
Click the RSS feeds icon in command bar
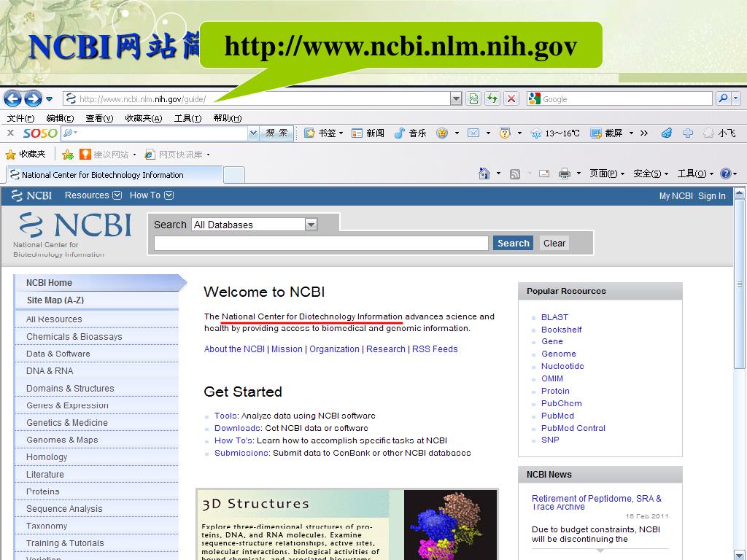click(515, 174)
